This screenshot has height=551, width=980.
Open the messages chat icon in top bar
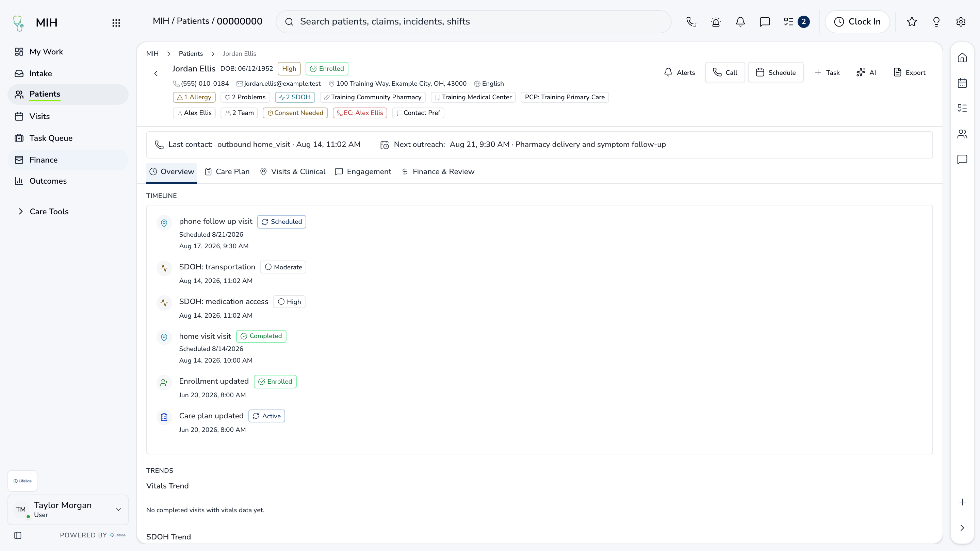point(765,22)
